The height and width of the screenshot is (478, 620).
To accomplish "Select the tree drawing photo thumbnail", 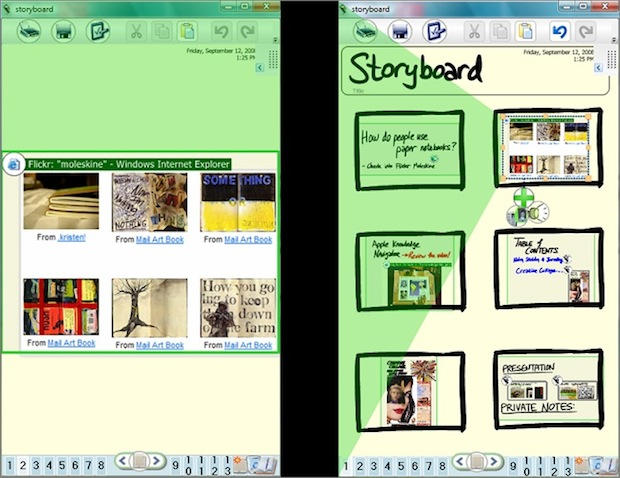I will coord(149,308).
